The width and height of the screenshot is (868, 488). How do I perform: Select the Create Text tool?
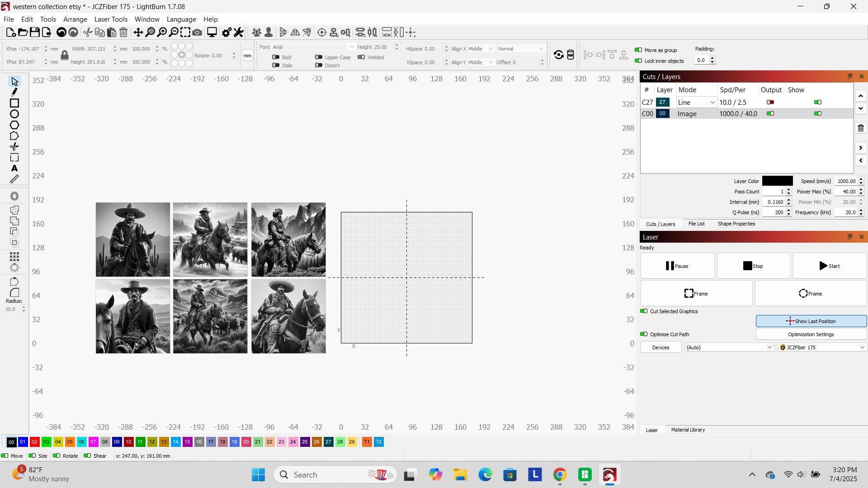[14, 168]
